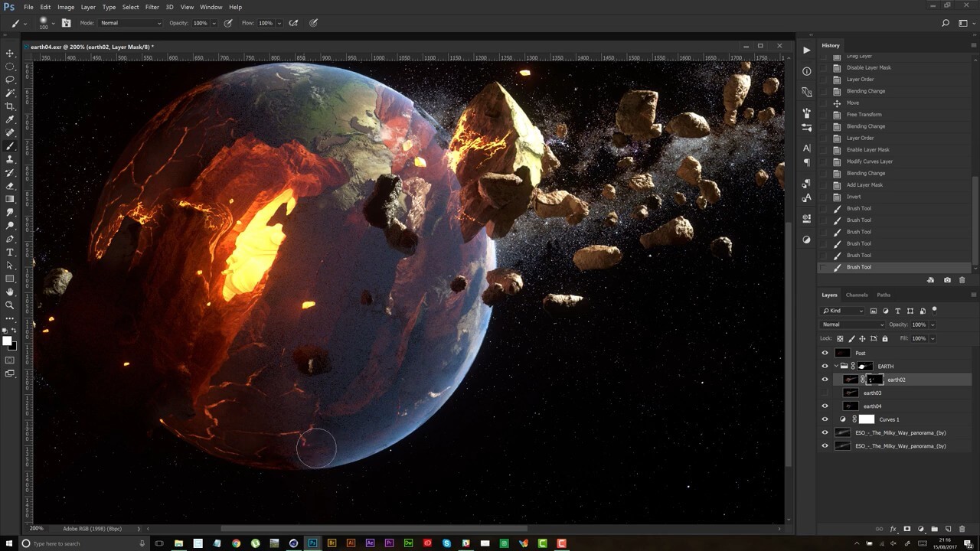Pick the Eyedropper tool

10,119
